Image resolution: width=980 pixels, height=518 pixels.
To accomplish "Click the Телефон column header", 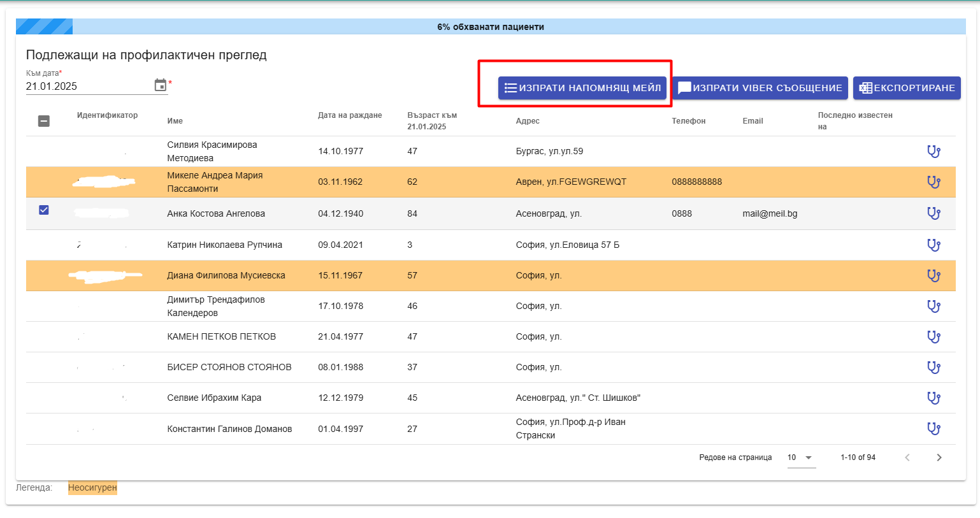I will [688, 121].
